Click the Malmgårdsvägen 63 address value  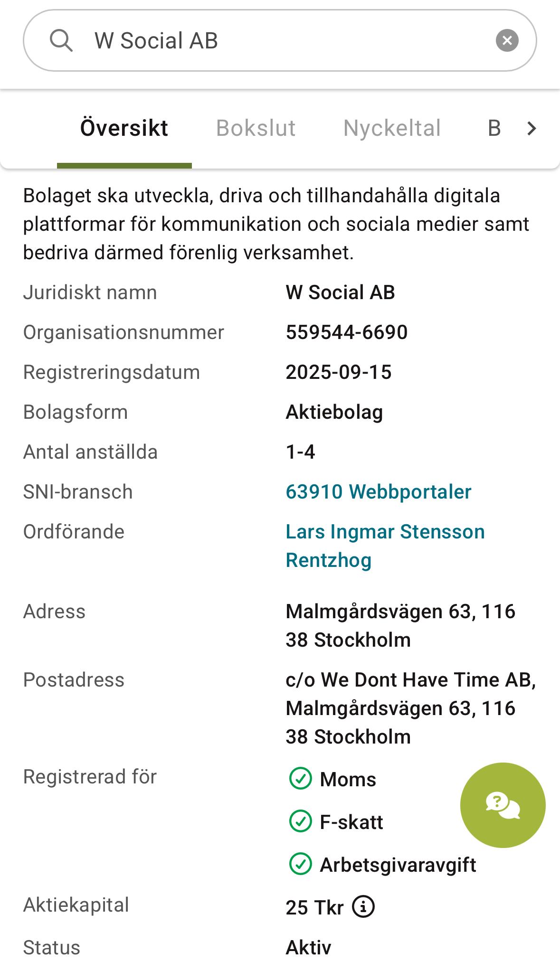click(x=400, y=625)
